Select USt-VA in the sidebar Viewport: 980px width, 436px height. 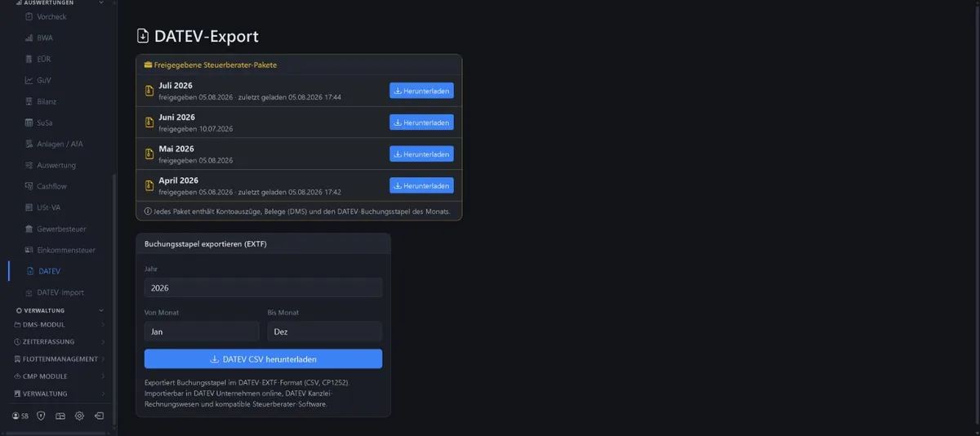[49, 207]
